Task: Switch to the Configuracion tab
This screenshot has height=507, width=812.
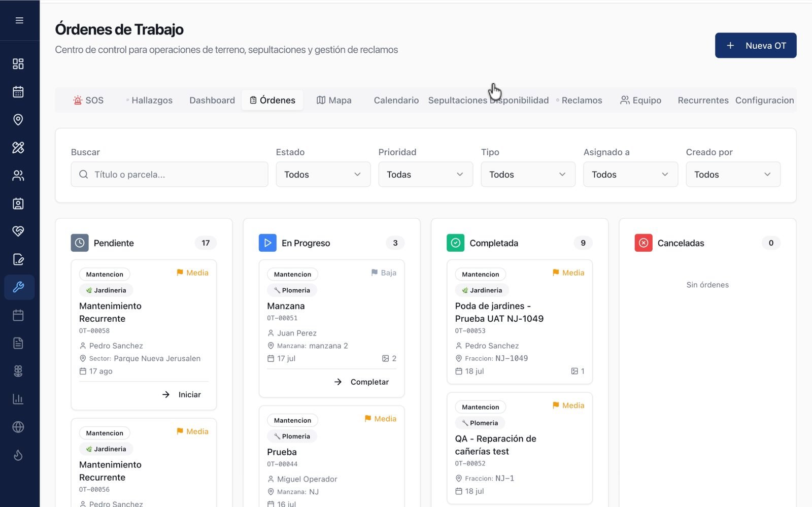Action: [x=764, y=100]
